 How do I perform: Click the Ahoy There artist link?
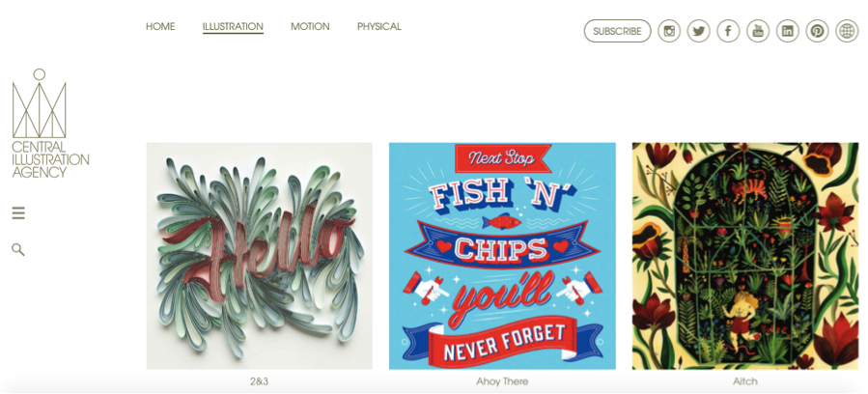pyautogui.click(x=502, y=381)
